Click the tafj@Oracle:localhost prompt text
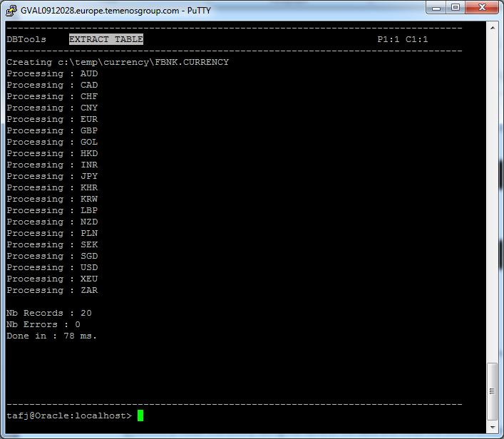The image size is (504, 439). tap(68, 415)
